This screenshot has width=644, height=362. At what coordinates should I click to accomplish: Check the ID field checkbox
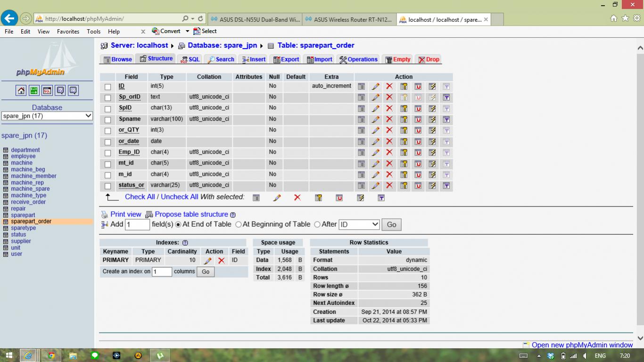click(108, 87)
